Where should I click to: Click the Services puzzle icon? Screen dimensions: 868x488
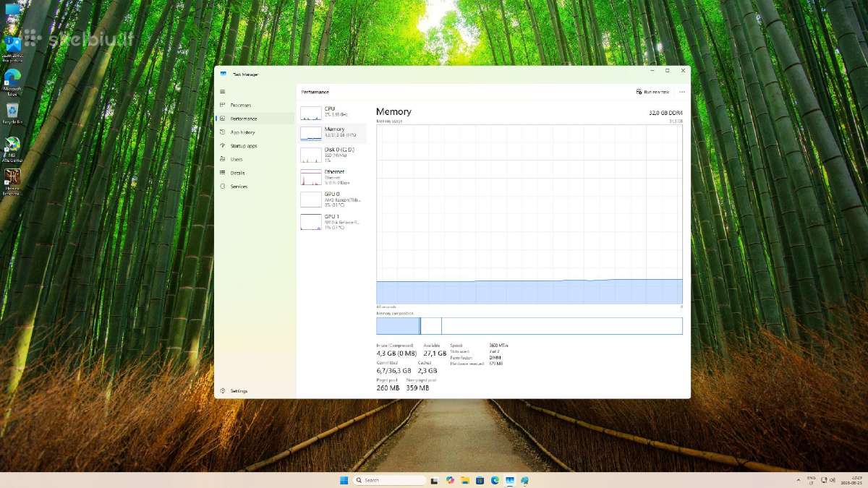pyautogui.click(x=223, y=187)
